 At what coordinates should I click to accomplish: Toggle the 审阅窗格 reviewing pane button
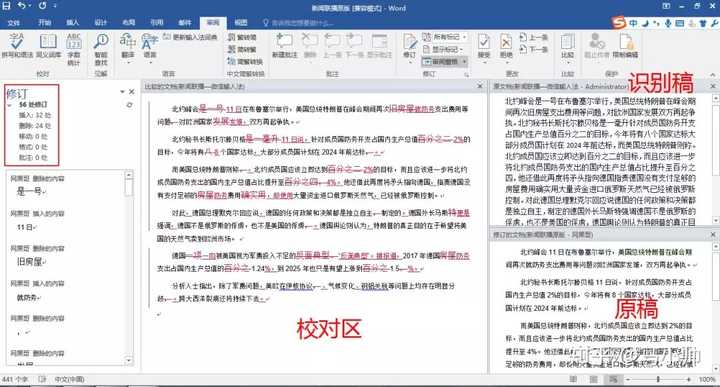[x=444, y=61]
